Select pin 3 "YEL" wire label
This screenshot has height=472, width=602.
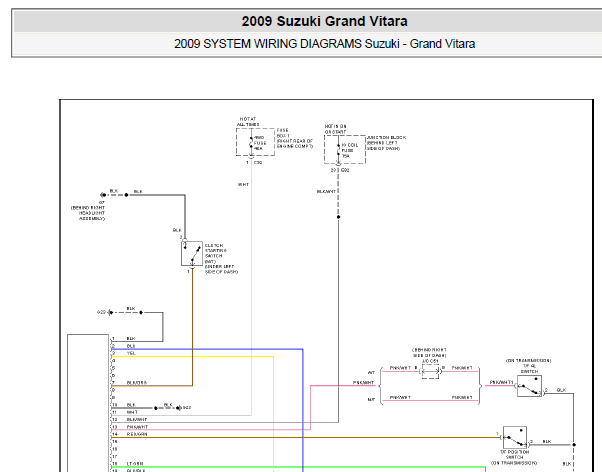[x=131, y=353]
